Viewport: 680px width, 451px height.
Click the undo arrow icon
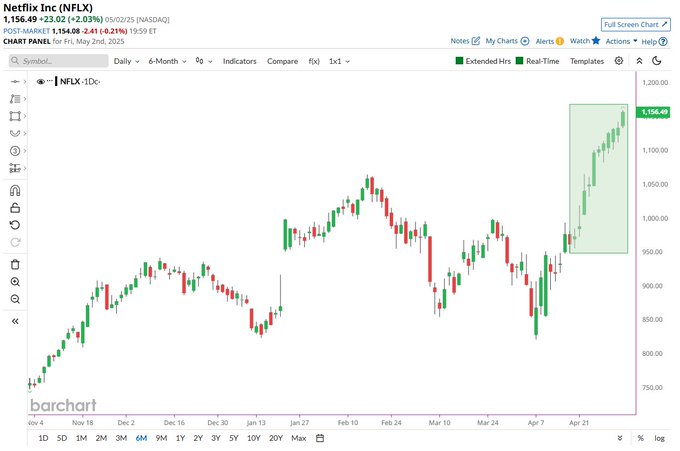(x=15, y=225)
